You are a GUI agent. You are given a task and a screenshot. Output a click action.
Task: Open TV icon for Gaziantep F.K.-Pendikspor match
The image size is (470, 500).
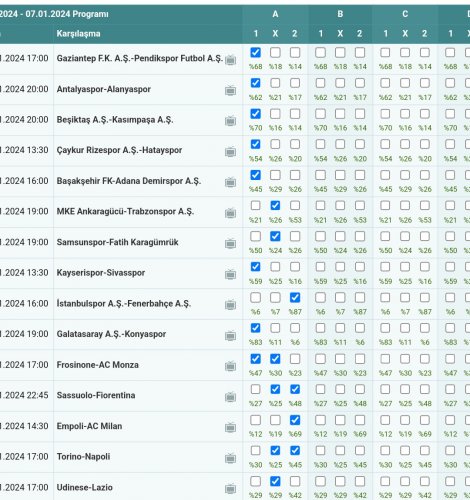(230, 60)
